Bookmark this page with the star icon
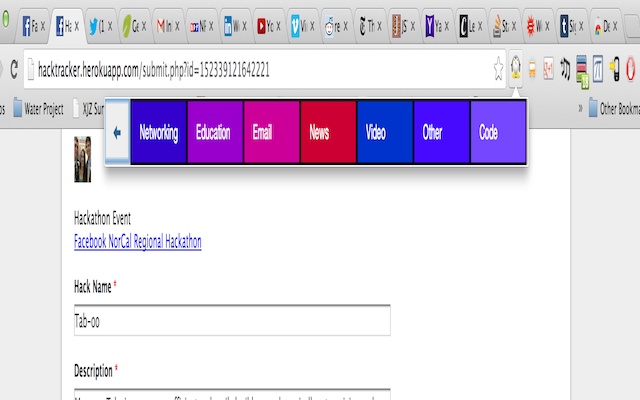 tap(498, 69)
